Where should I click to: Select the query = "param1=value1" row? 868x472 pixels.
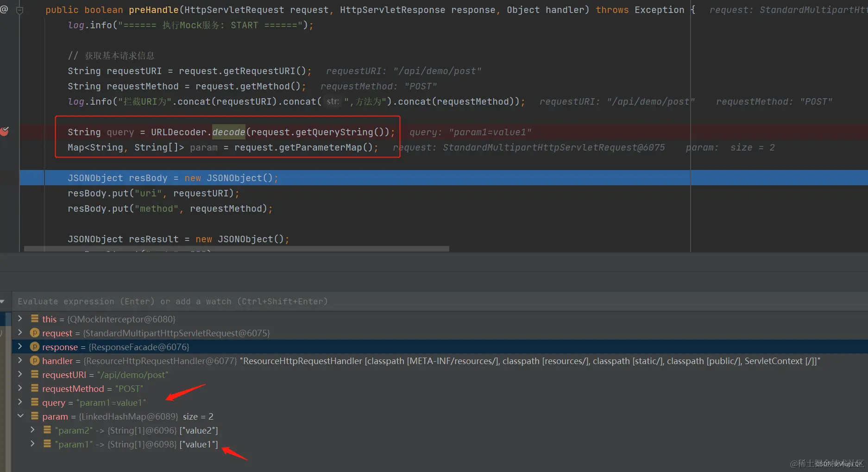(x=439, y=403)
